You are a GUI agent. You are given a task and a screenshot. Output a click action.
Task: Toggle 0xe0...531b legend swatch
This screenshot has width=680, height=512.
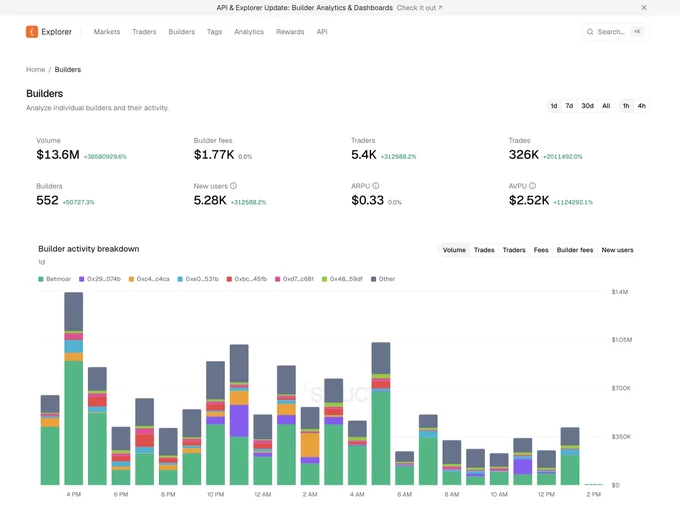[180, 279]
